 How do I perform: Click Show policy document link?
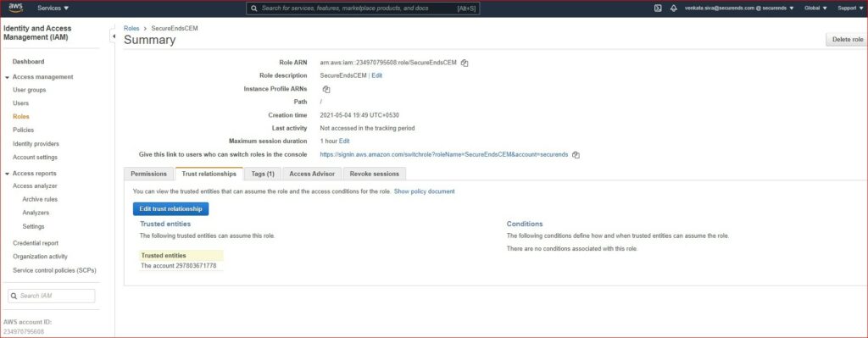pos(424,191)
